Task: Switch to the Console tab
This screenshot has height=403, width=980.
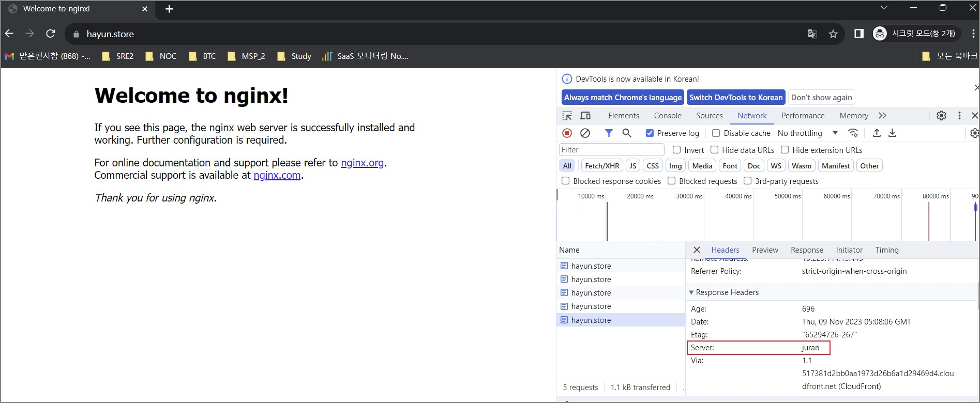Action: 668,116
